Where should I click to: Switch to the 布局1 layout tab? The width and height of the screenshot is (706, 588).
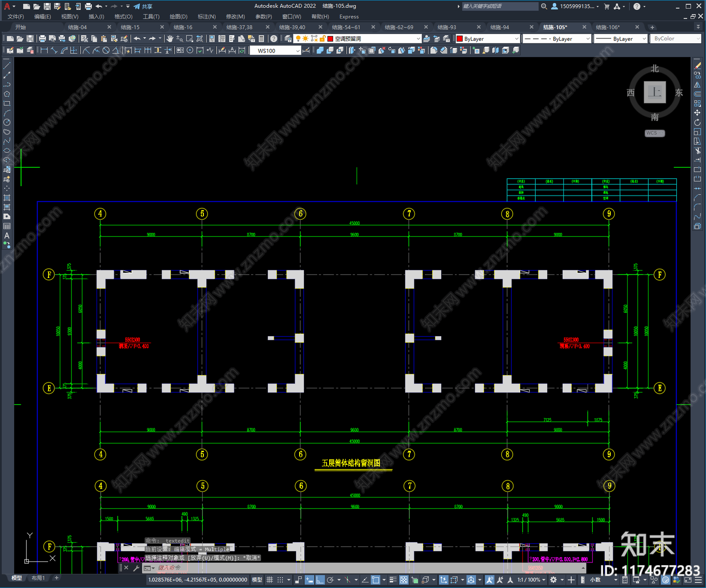click(38, 578)
